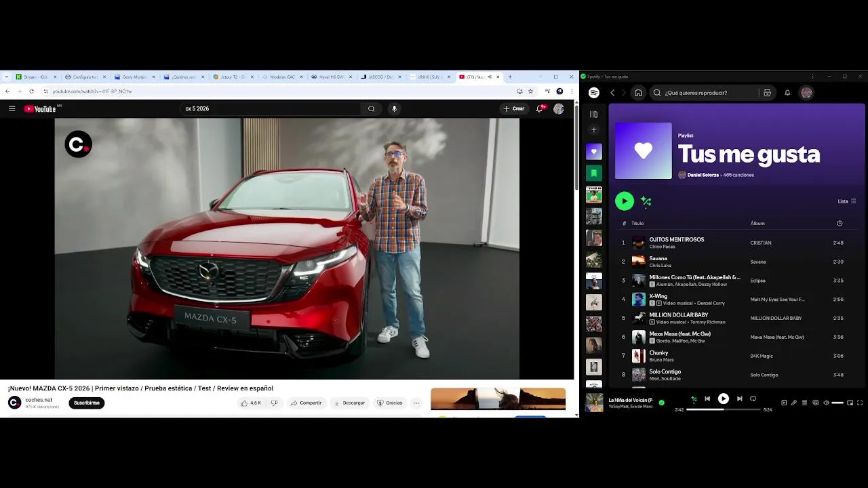Click Gracias button under video

point(390,403)
